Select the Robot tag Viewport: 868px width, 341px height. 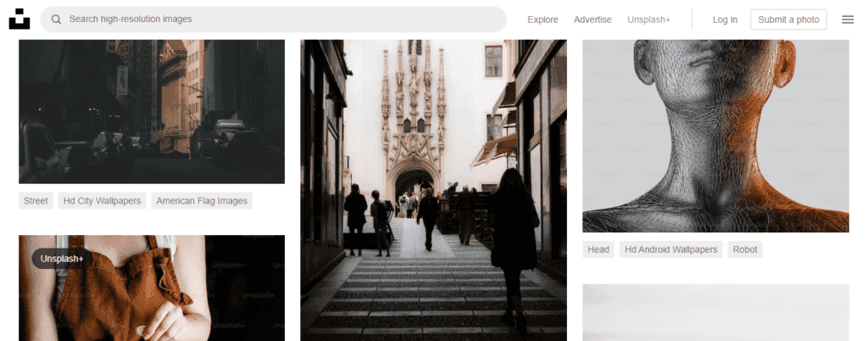[744, 249]
